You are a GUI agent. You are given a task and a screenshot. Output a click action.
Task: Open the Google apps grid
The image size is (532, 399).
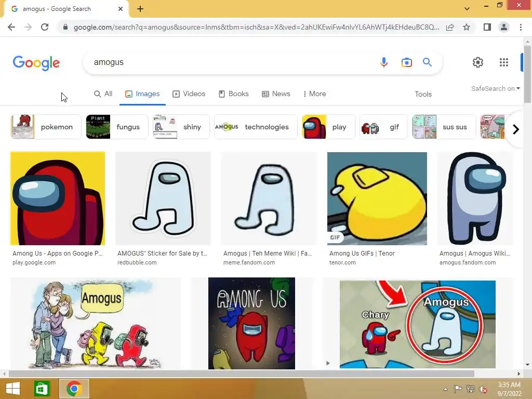click(504, 62)
